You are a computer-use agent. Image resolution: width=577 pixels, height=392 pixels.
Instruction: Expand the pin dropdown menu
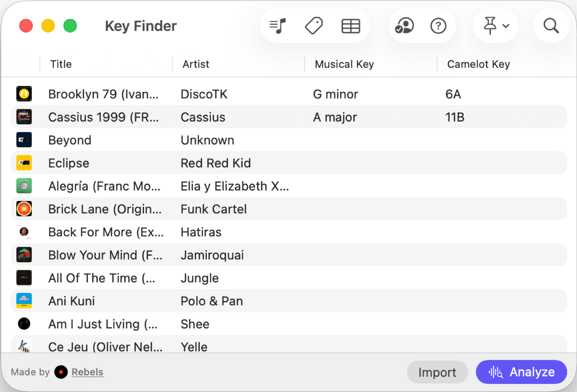click(496, 26)
